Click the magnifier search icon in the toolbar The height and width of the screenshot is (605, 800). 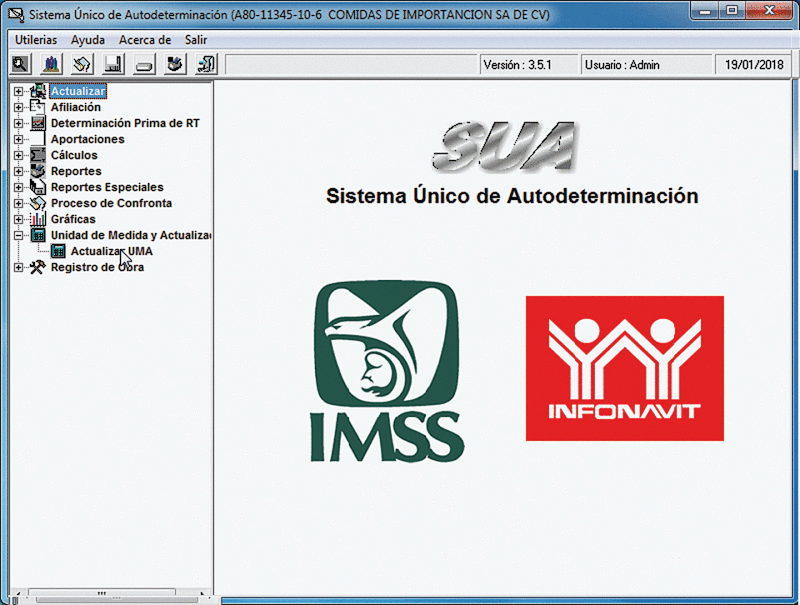20,64
